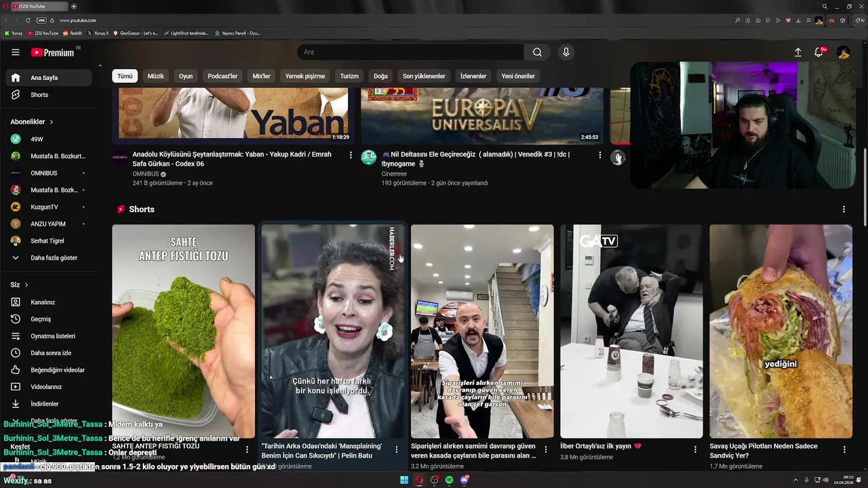Viewport: 868px width, 488px height.
Task: Click the YouTube Premium logo
Action: pyautogui.click(x=53, y=52)
